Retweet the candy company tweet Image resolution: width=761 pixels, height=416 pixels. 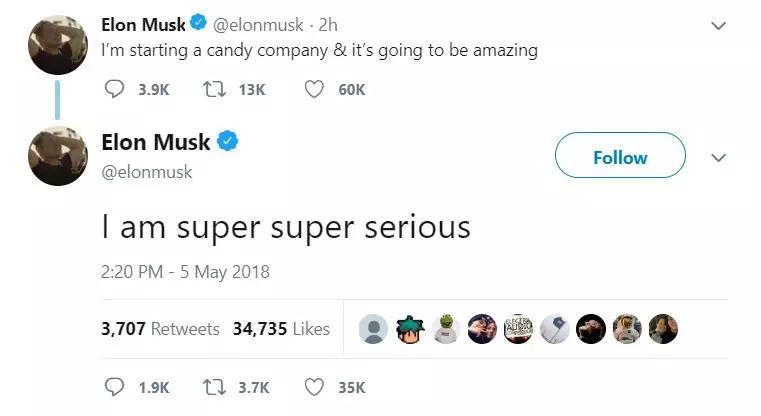point(214,89)
